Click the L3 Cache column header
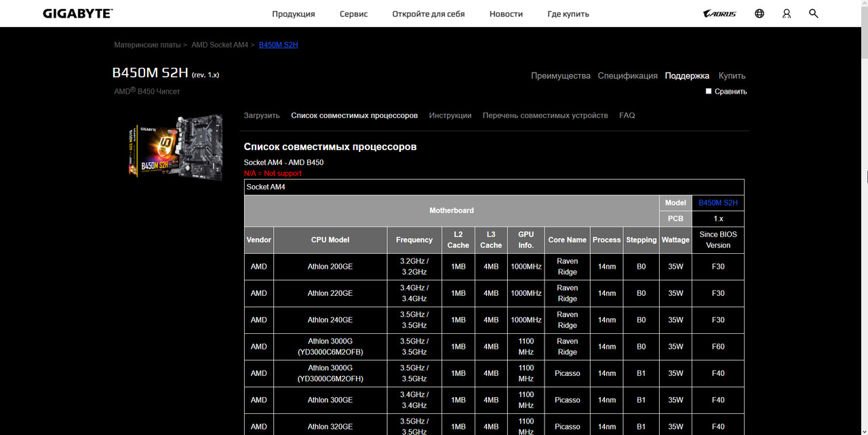 pos(491,240)
